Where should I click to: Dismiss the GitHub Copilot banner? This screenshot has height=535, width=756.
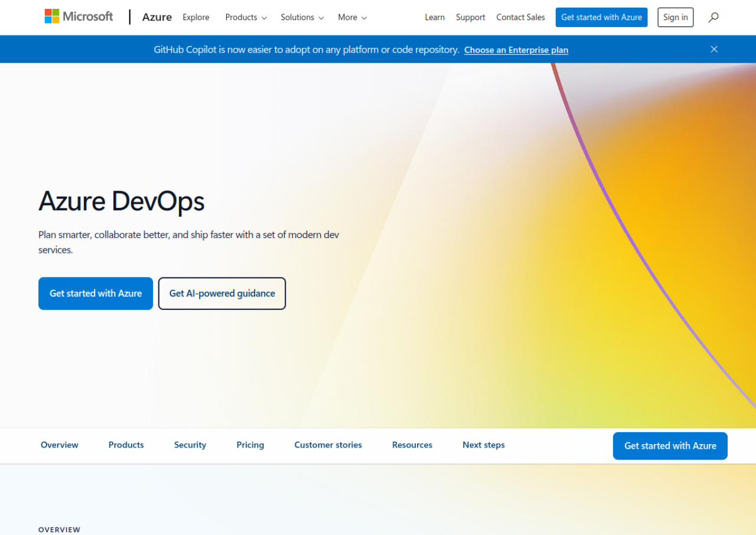pyautogui.click(x=714, y=49)
